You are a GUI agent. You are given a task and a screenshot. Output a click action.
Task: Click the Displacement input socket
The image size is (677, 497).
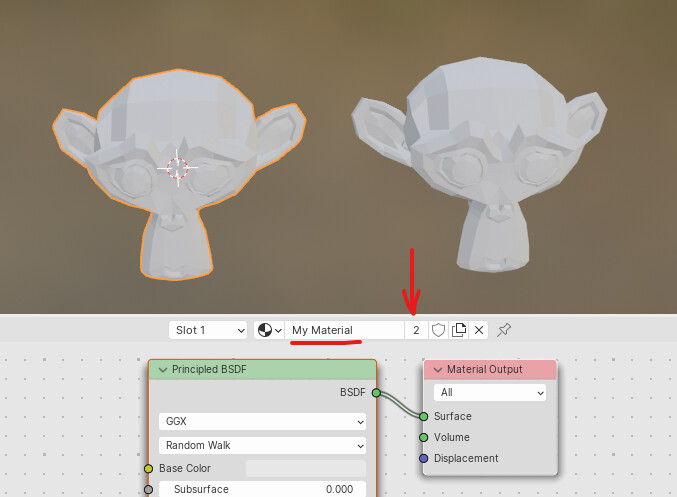point(424,458)
